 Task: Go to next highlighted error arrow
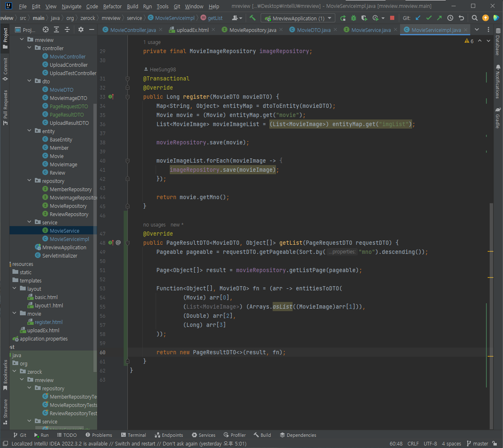click(x=488, y=41)
